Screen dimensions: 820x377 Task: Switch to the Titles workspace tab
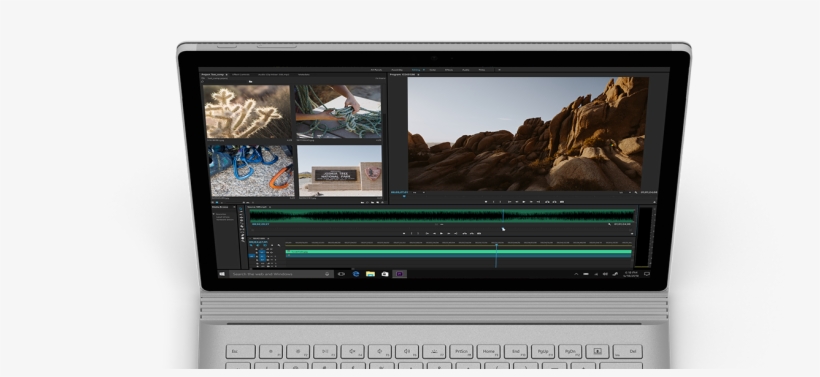pyautogui.click(x=482, y=70)
